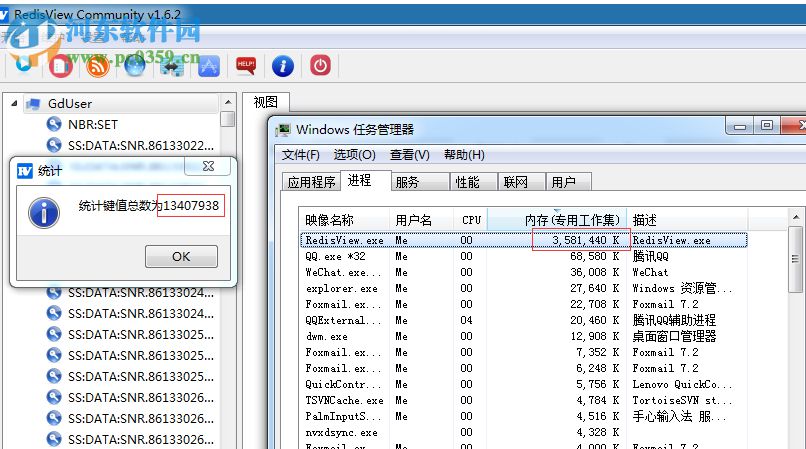
Task: Open the red HELP! toolbar icon
Action: tap(246, 66)
